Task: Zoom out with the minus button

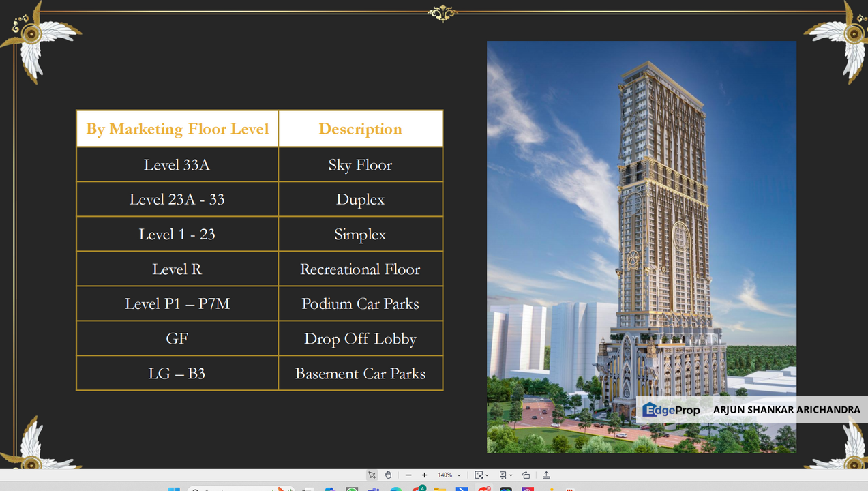Action: click(408, 475)
